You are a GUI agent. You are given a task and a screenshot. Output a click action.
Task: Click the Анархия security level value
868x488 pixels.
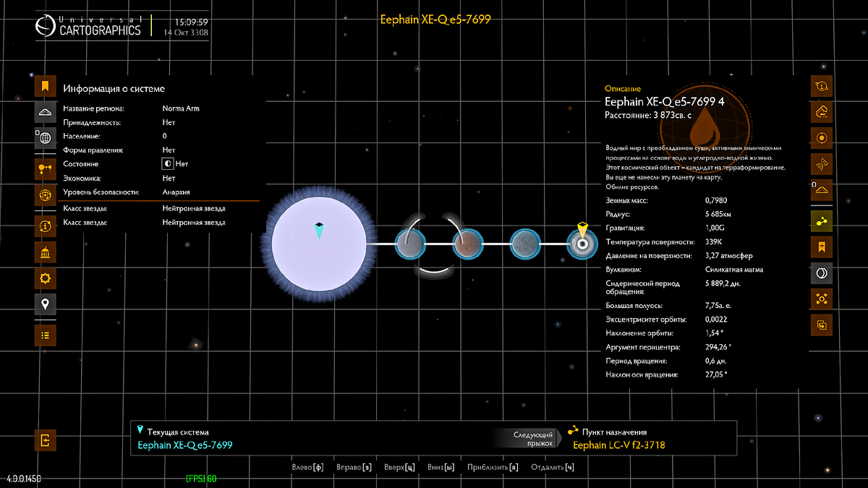[x=176, y=192]
